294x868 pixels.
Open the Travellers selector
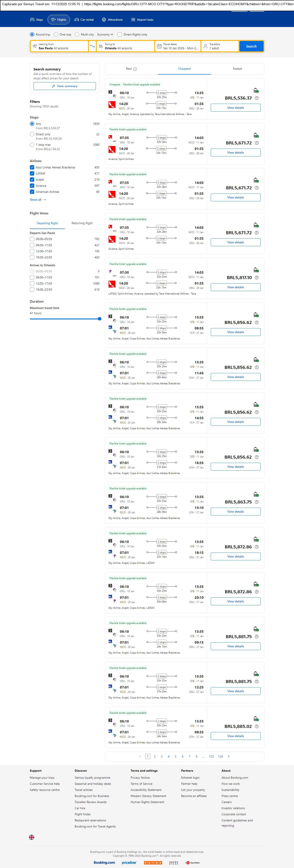coord(220,46)
